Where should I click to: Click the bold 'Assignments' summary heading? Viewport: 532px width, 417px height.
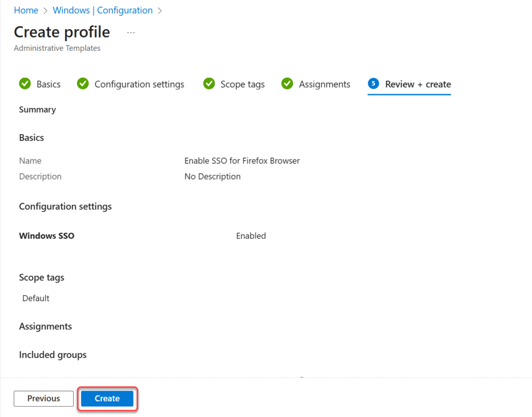tap(45, 326)
